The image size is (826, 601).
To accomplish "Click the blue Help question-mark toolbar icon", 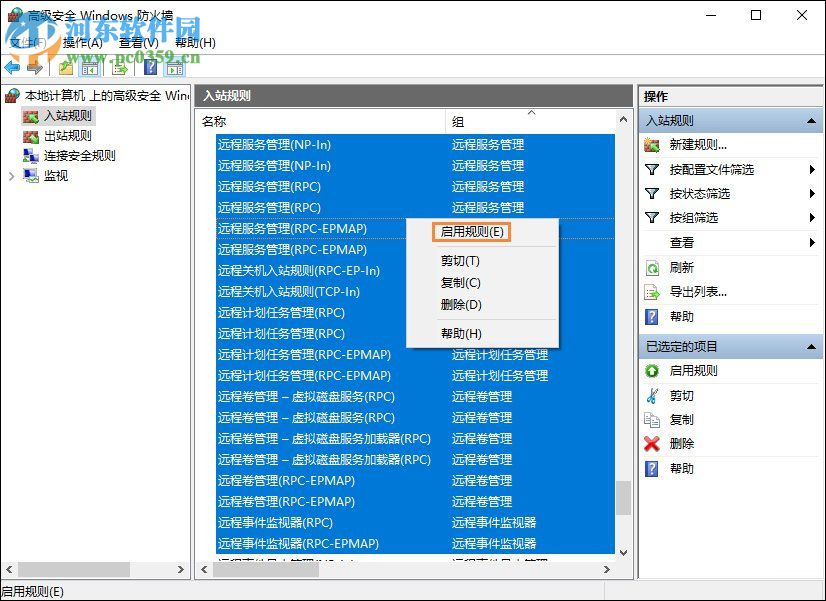I will (150, 68).
